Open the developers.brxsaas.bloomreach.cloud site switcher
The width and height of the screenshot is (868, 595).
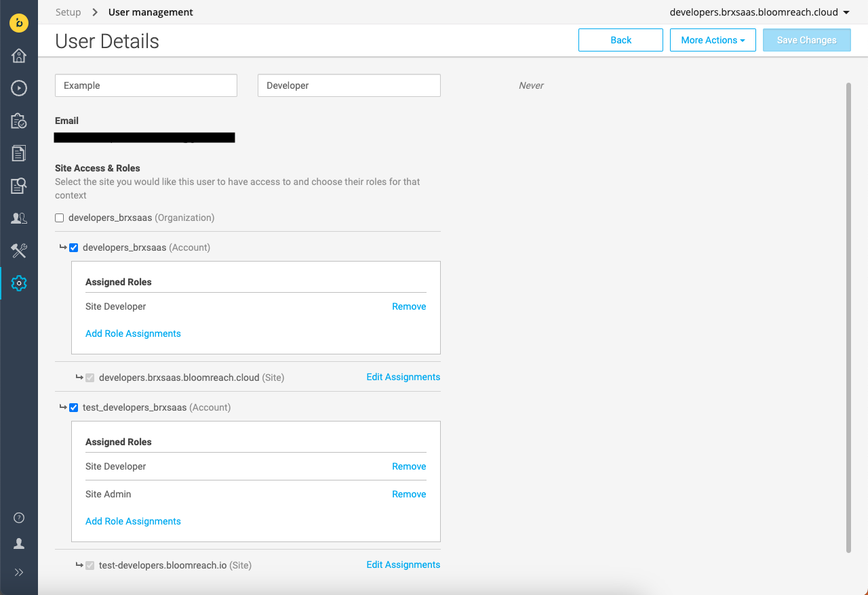(759, 12)
